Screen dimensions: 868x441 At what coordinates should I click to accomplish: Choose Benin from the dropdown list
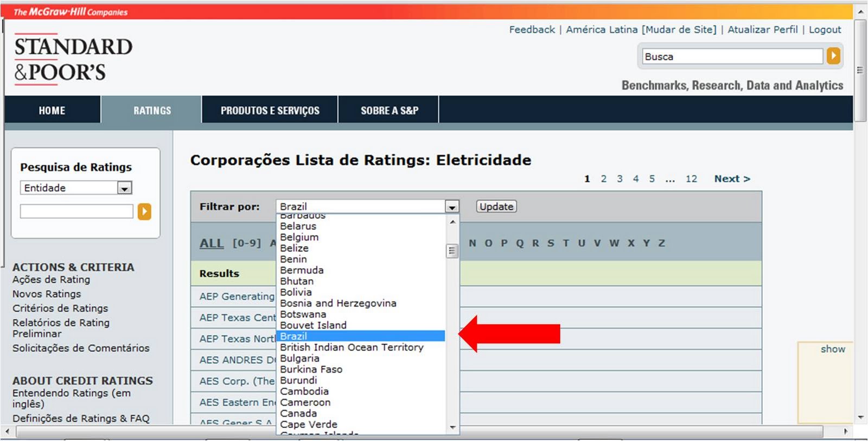pyautogui.click(x=360, y=259)
